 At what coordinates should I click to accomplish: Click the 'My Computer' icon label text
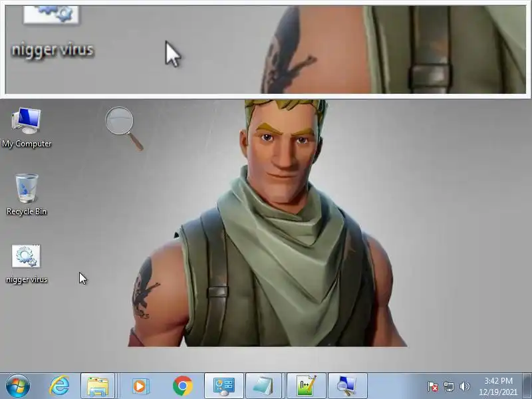(x=27, y=144)
